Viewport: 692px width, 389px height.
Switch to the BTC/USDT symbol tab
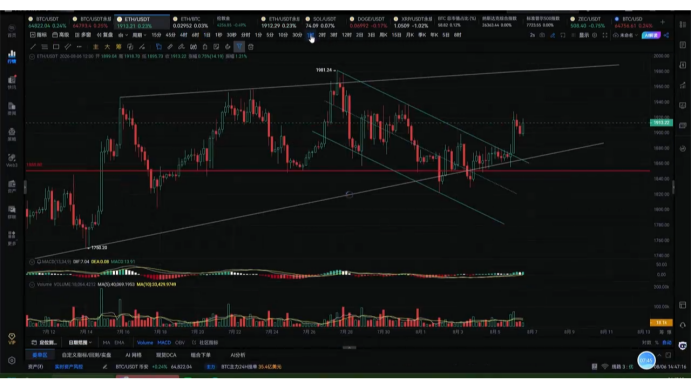[47, 22]
